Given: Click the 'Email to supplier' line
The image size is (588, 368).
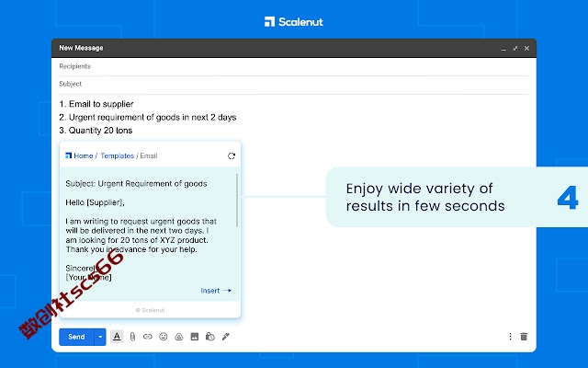Looking at the screenshot, I should click(x=96, y=104).
